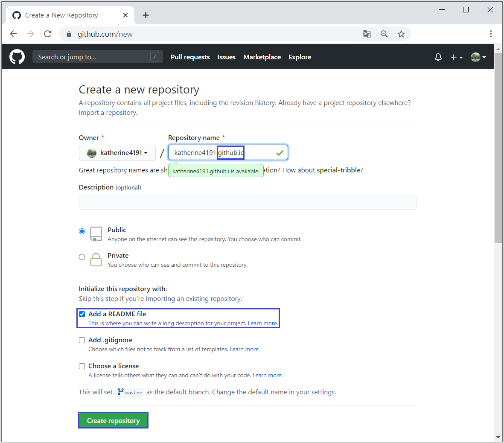Click the translate page icon
Viewport: 504px width, 443px height.
click(x=367, y=34)
